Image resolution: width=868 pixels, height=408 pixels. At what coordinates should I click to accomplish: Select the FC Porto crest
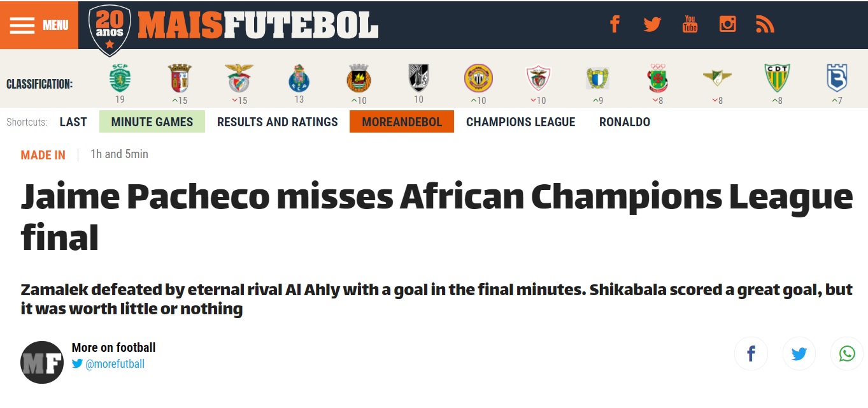(x=299, y=78)
